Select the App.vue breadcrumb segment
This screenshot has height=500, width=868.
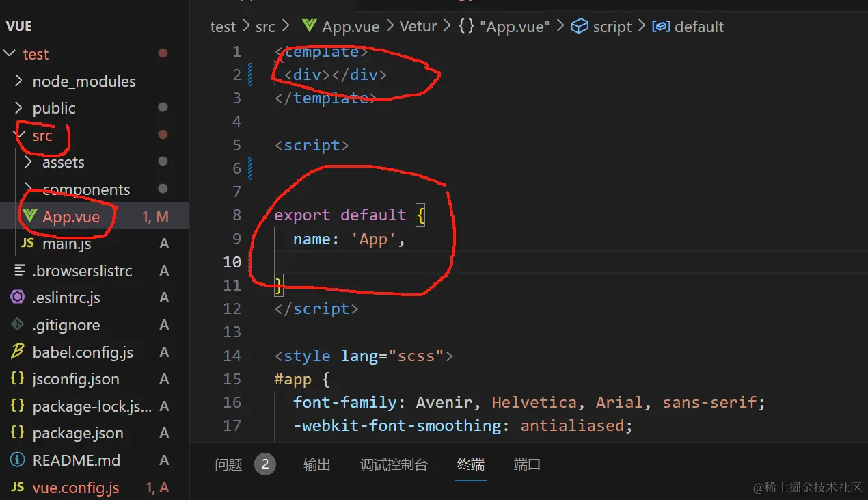(351, 27)
